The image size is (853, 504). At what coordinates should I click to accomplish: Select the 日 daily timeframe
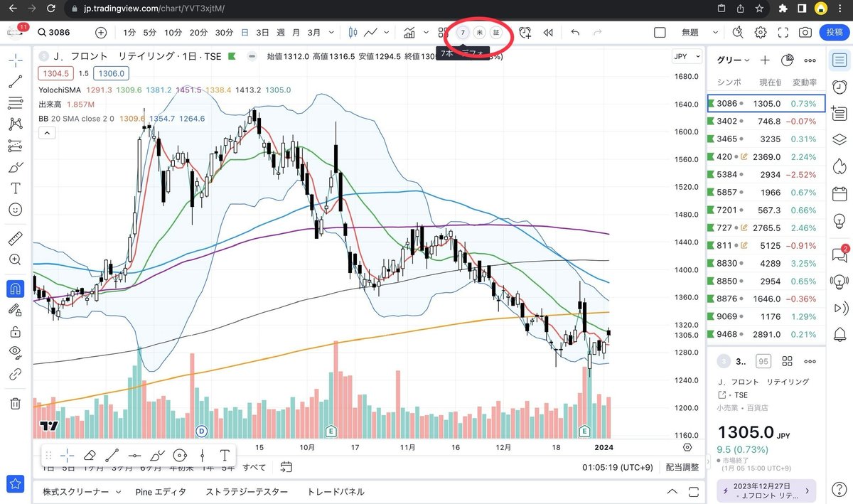[x=245, y=33]
